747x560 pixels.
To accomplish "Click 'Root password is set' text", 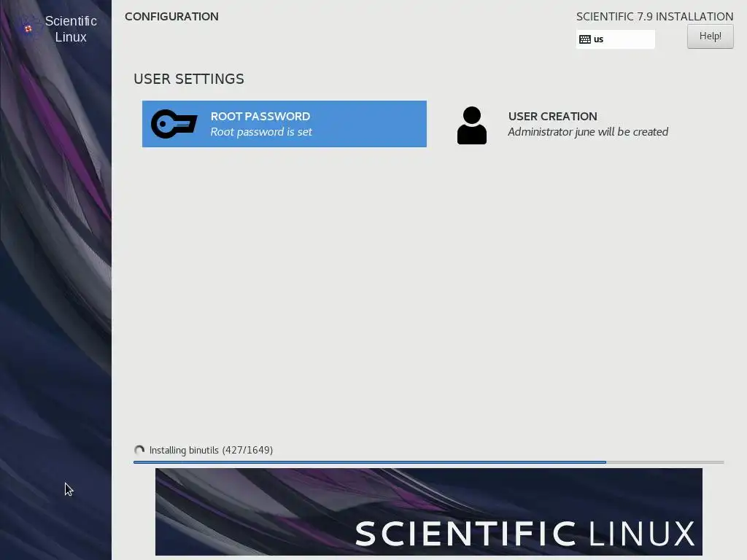I will pos(261,132).
